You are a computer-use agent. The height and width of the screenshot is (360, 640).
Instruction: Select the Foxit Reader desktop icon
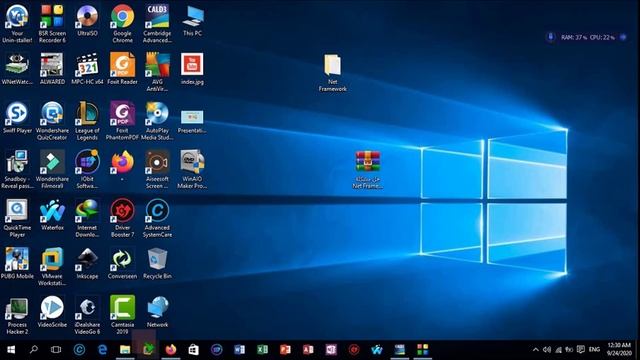pyautogui.click(x=122, y=69)
